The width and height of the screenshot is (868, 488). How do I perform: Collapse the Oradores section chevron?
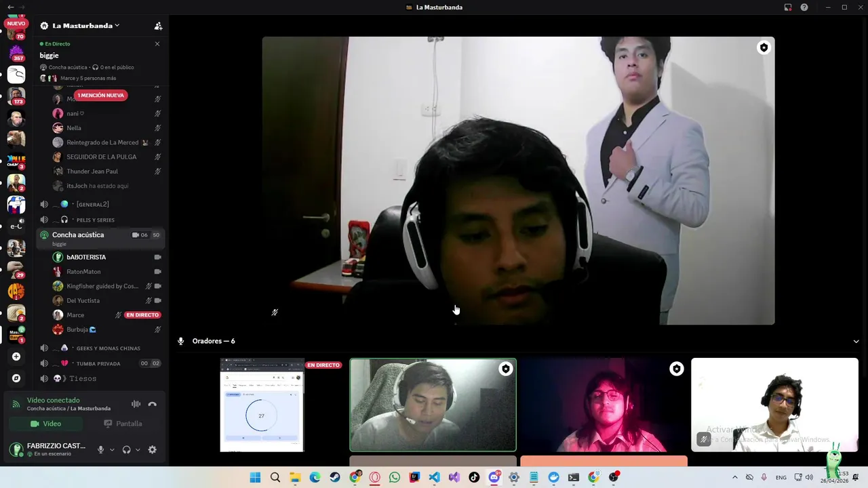tap(856, 342)
